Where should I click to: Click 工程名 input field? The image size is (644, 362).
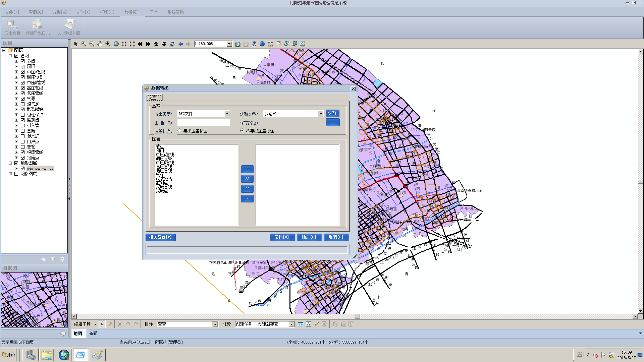pyautogui.click(x=204, y=123)
